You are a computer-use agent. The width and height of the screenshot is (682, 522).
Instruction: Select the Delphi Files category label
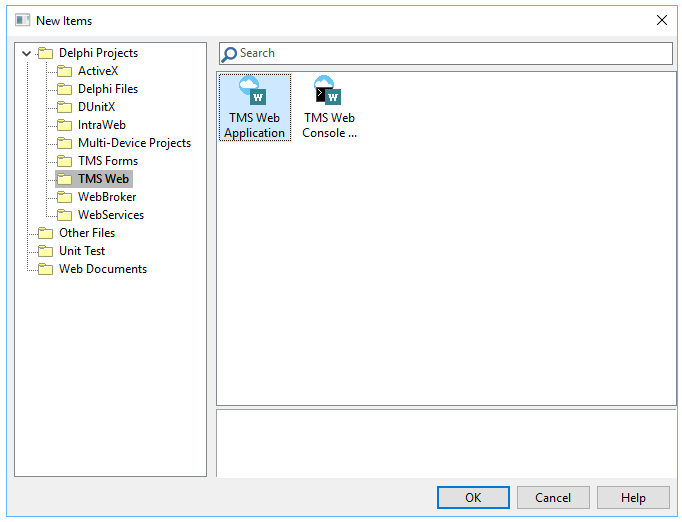click(x=108, y=89)
